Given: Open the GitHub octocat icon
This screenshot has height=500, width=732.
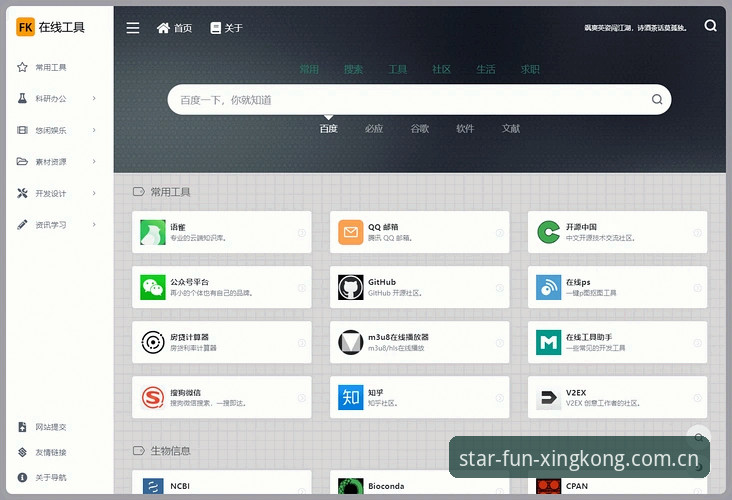Looking at the screenshot, I should click(x=351, y=288).
